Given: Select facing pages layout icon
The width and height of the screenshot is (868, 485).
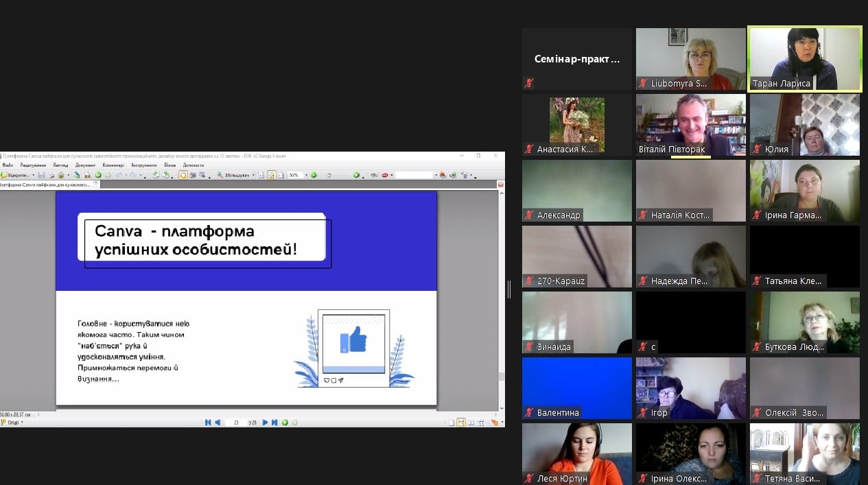Looking at the screenshot, I should [x=470, y=423].
